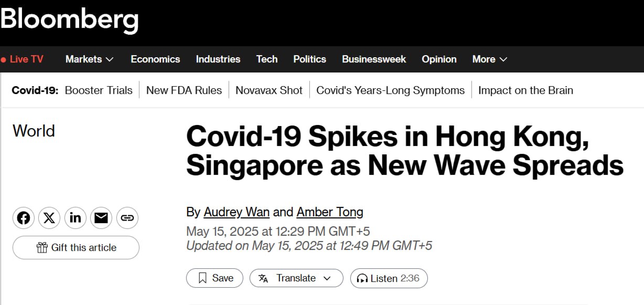Screen dimensions: 644x305
Task: Save the article with bookmark button
Action: point(214,278)
